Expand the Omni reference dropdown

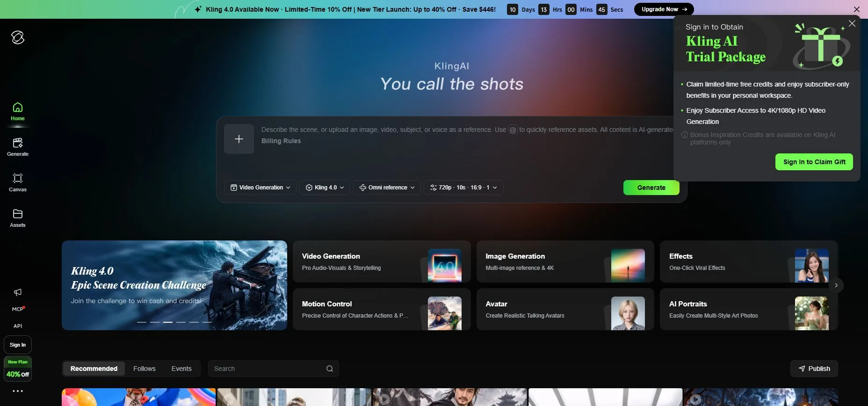pyautogui.click(x=387, y=188)
